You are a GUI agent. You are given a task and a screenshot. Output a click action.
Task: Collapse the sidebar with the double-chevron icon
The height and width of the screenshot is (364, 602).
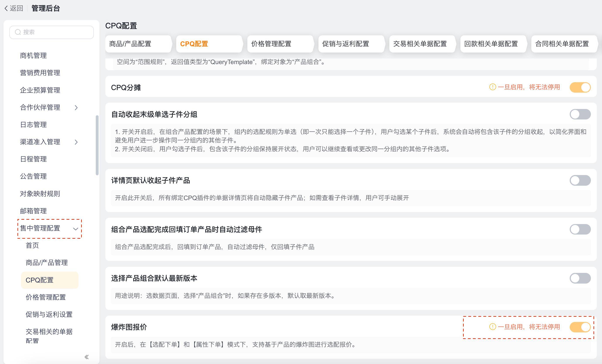[x=87, y=357]
